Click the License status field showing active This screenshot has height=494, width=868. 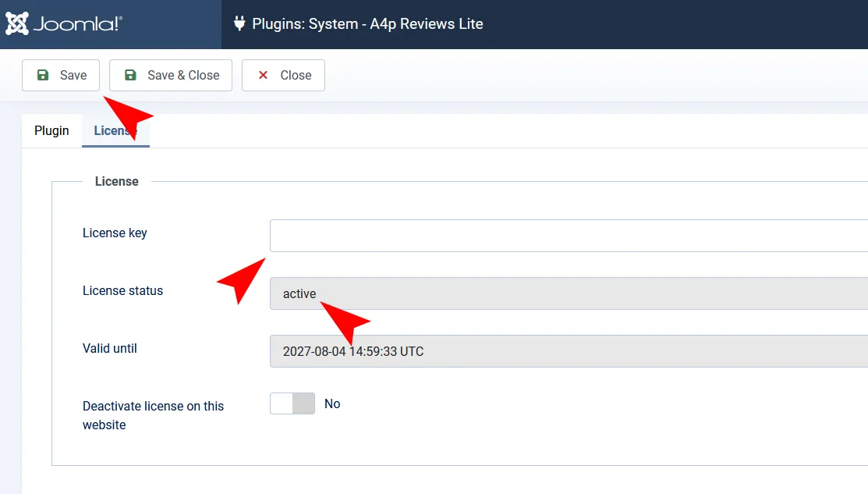(569, 293)
